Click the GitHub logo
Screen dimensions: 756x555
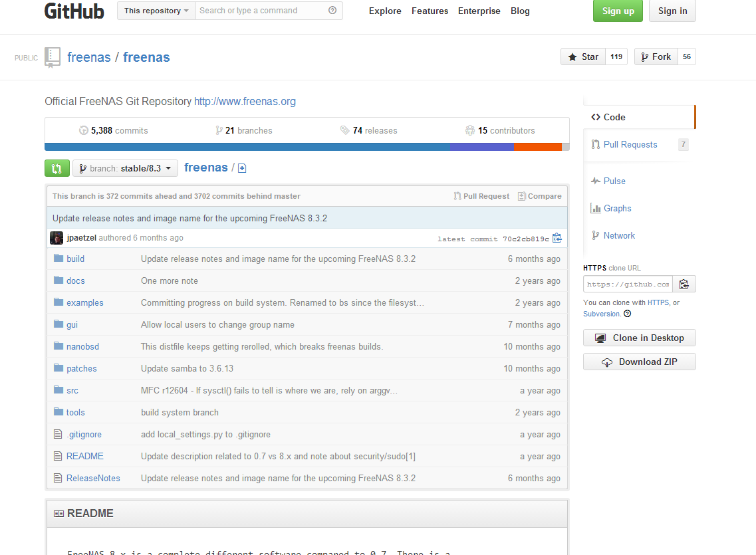tap(74, 11)
